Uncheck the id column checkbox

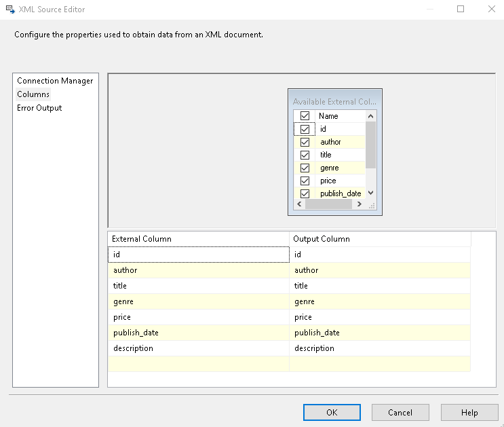[x=305, y=129]
